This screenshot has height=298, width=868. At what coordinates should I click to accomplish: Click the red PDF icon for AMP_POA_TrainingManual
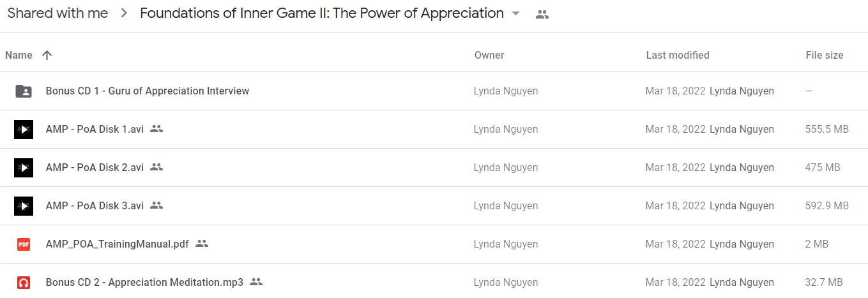[24, 244]
